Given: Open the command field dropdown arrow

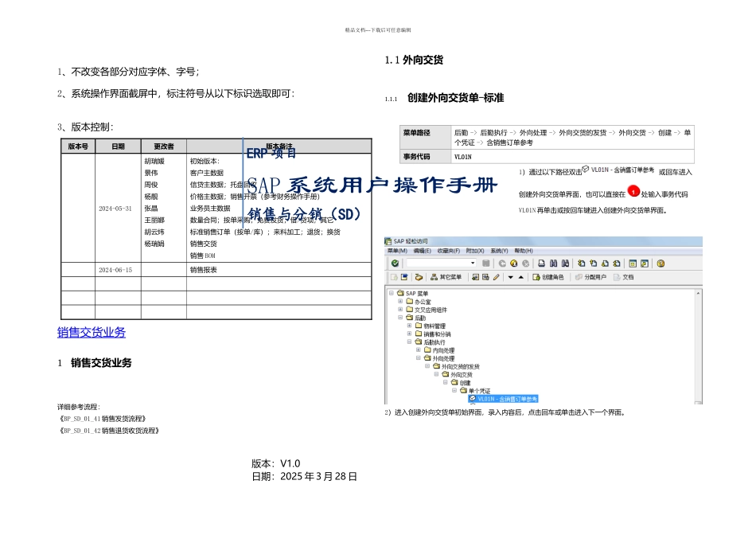Looking at the screenshot, I should pos(473,263).
